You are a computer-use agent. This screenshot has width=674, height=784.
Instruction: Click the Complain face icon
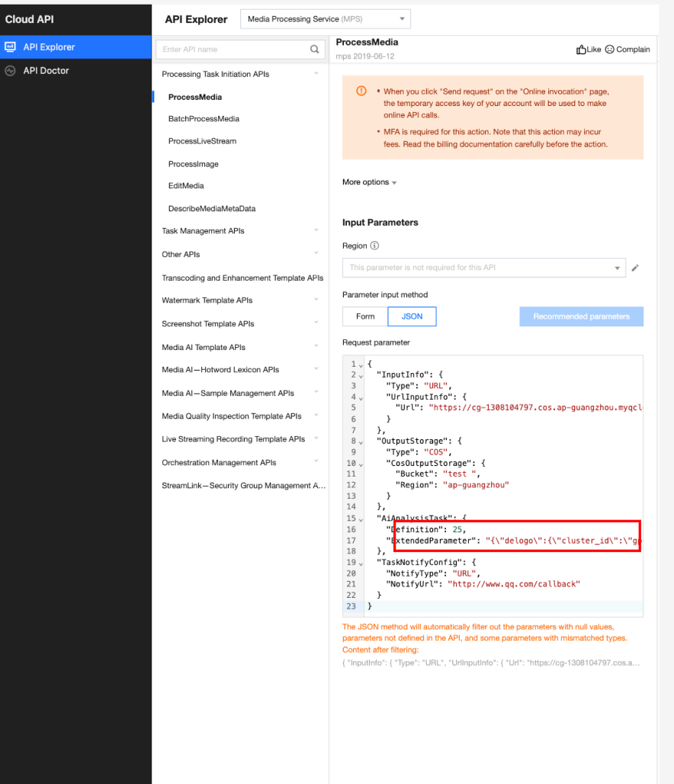pyautogui.click(x=609, y=49)
